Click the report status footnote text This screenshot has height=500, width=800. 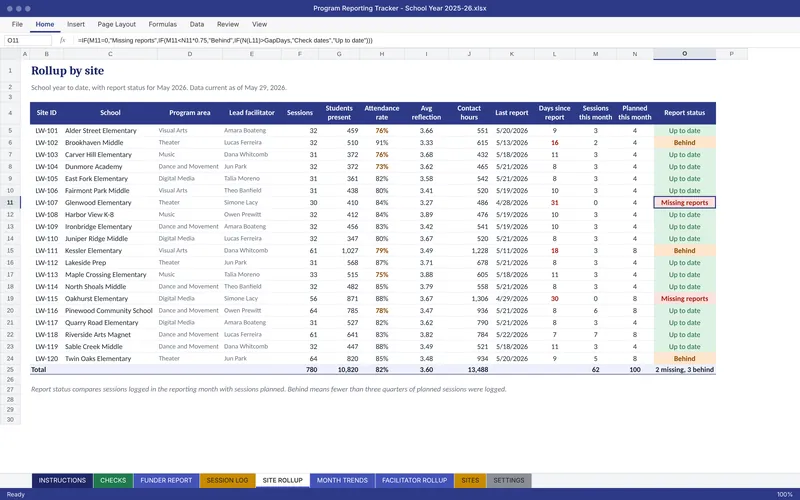(x=268, y=389)
